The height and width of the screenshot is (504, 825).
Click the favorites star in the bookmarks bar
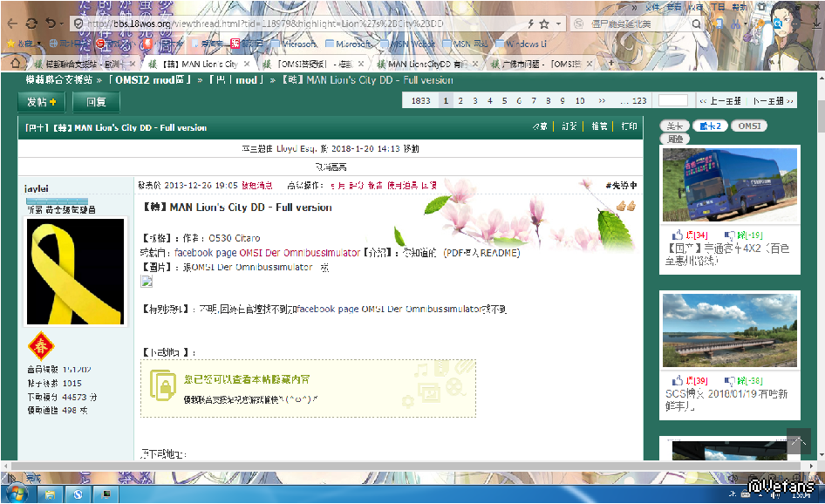coord(10,44)
